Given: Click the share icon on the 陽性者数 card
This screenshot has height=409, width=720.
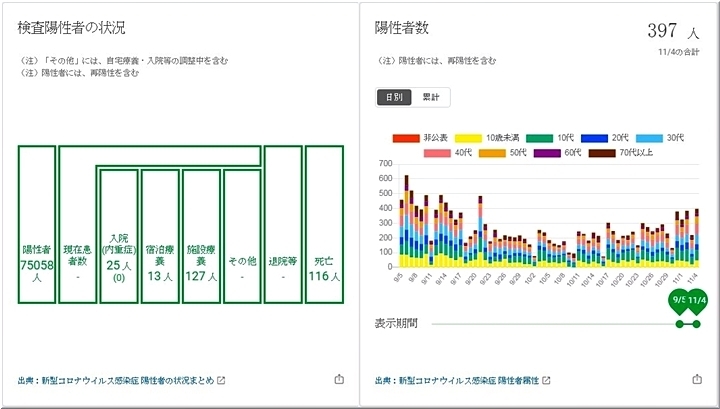Looking at the screenshot, I should [x=697, y=380].
